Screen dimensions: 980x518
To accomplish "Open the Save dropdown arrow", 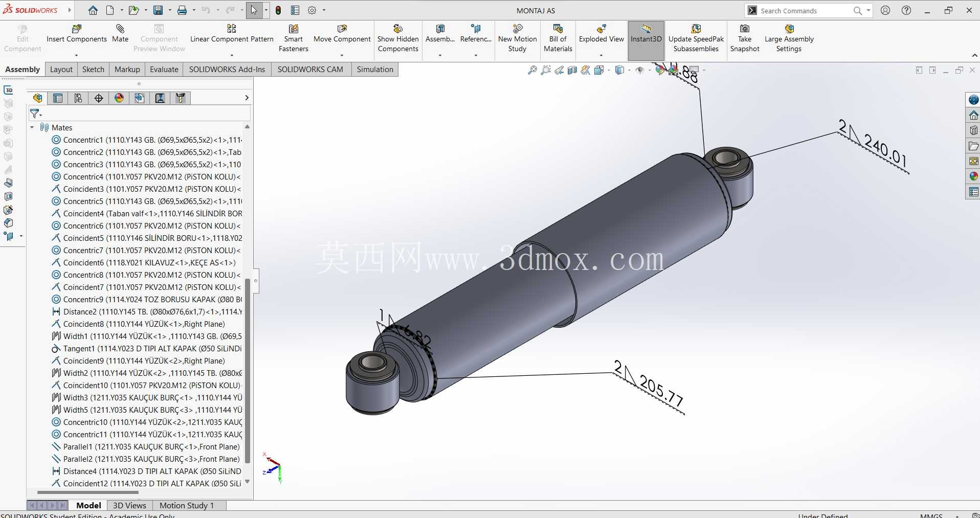I will (x=170, y=10).
